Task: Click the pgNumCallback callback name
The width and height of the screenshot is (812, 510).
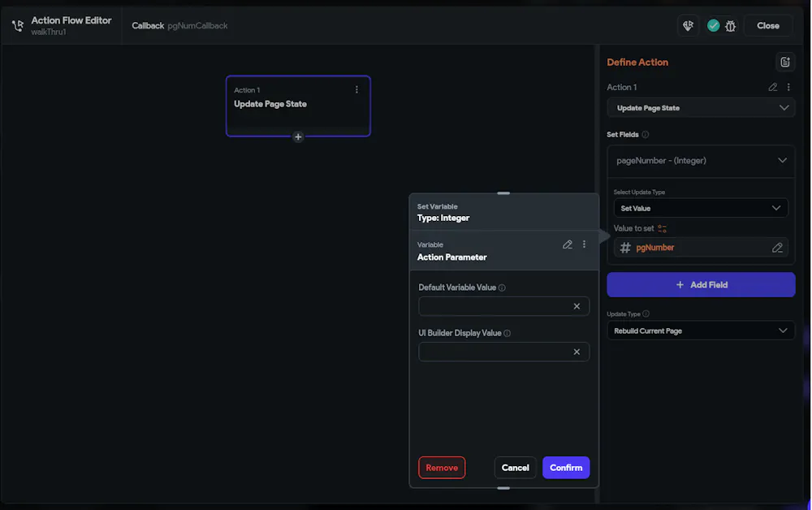Action: (x=197, y=25)
